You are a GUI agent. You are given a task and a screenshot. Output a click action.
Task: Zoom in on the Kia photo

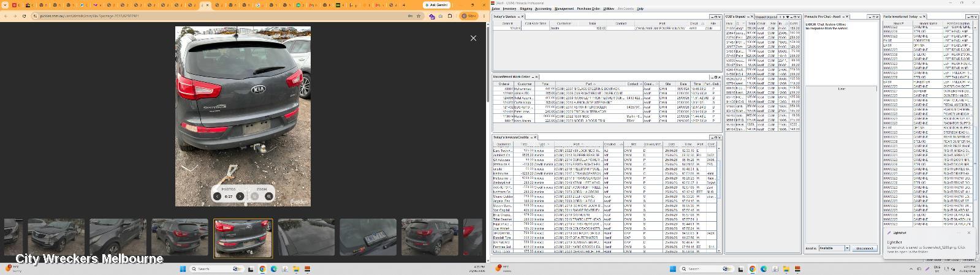pos(268,196)
